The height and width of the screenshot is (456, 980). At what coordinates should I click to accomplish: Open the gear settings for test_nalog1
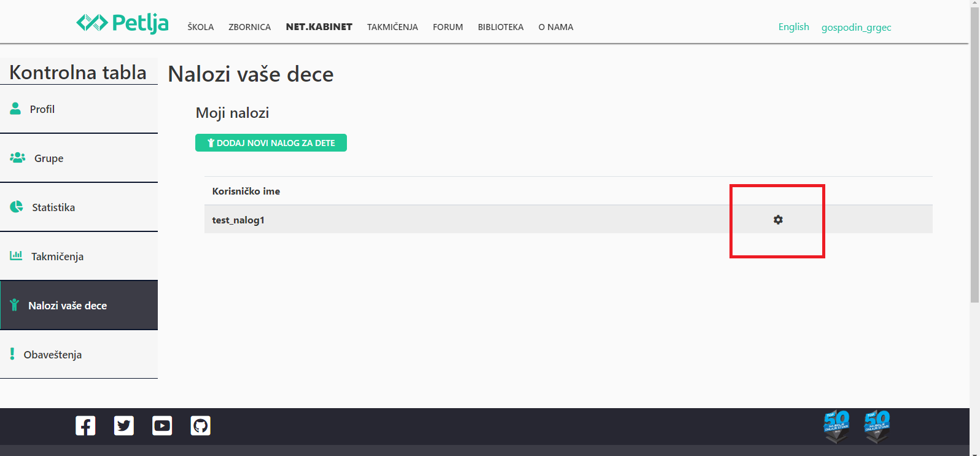[x=778, y=220]
